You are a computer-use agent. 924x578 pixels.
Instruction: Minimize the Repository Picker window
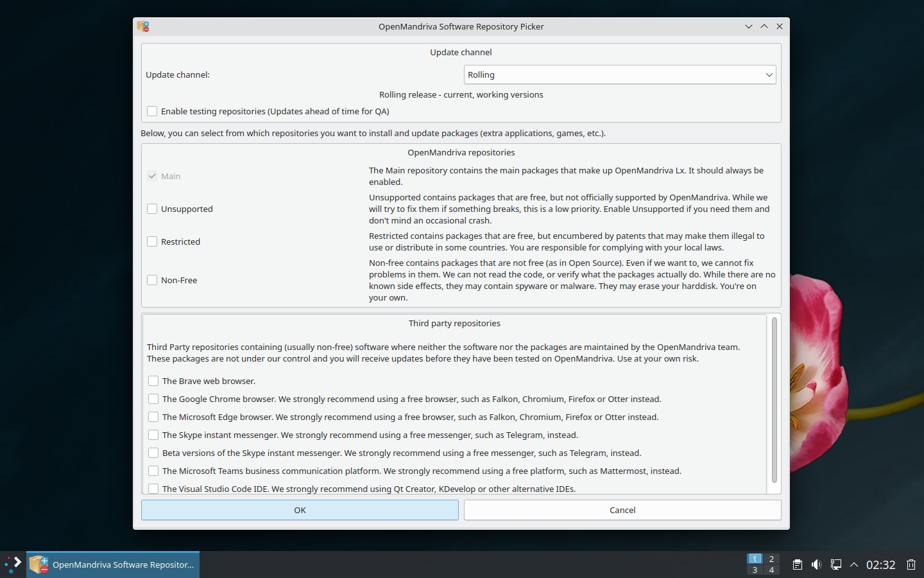coord(749,26)
